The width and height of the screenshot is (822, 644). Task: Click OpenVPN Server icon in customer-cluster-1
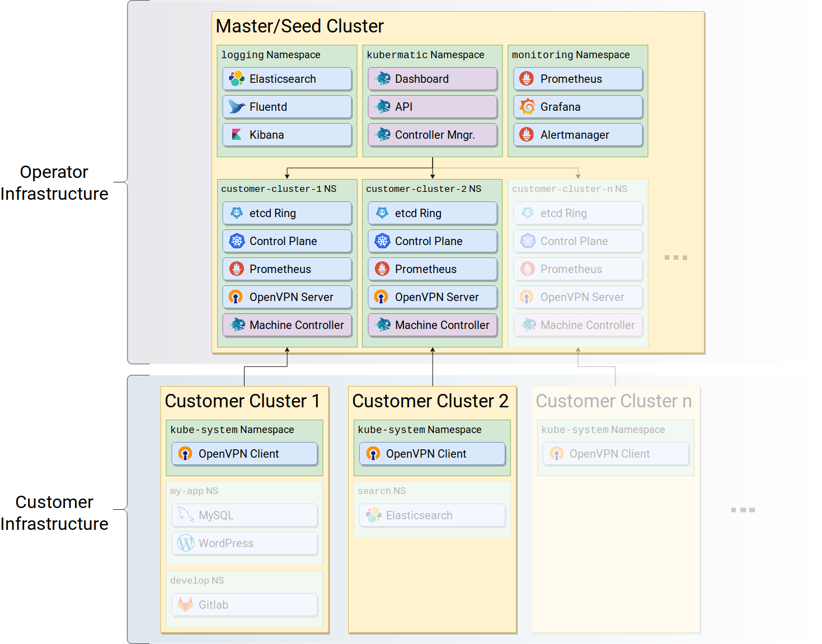tap(236, 297)
